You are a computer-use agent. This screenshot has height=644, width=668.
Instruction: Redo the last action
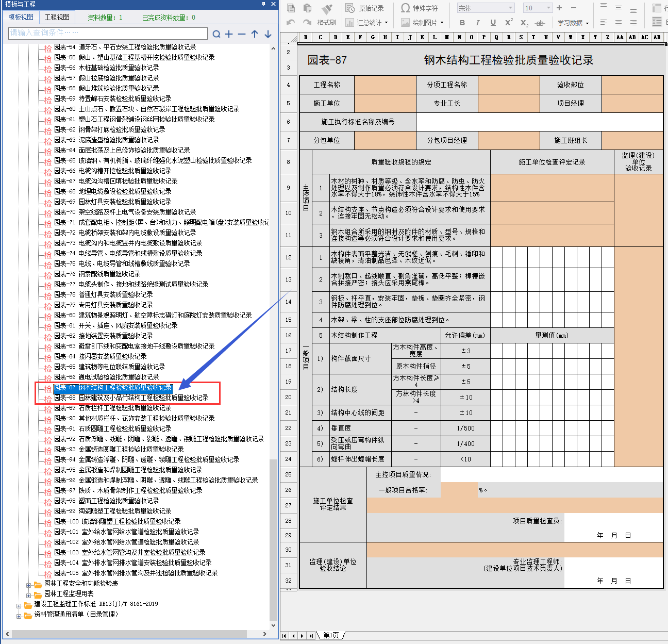[307, 23]
